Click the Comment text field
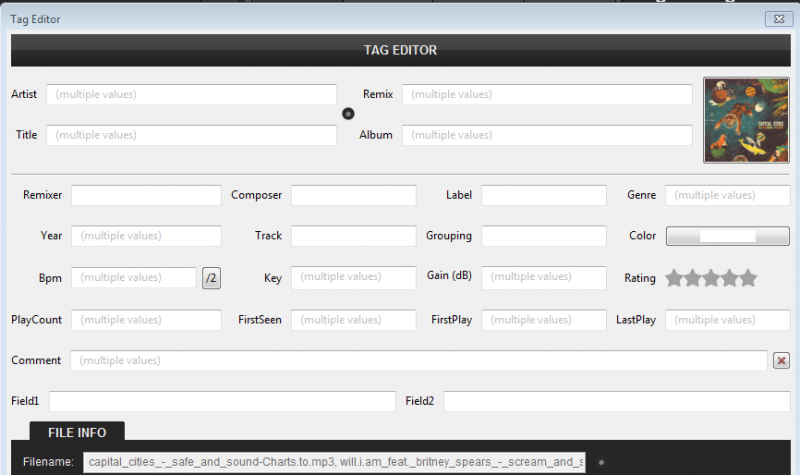Screen dimensions: 800x475 [x=418, y=360]
